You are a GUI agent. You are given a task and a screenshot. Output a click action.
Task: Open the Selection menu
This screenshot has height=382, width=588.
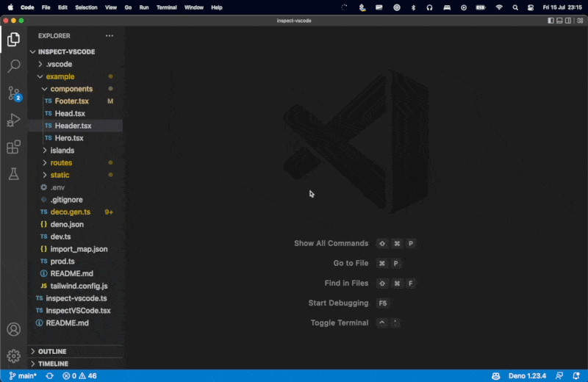86,7
